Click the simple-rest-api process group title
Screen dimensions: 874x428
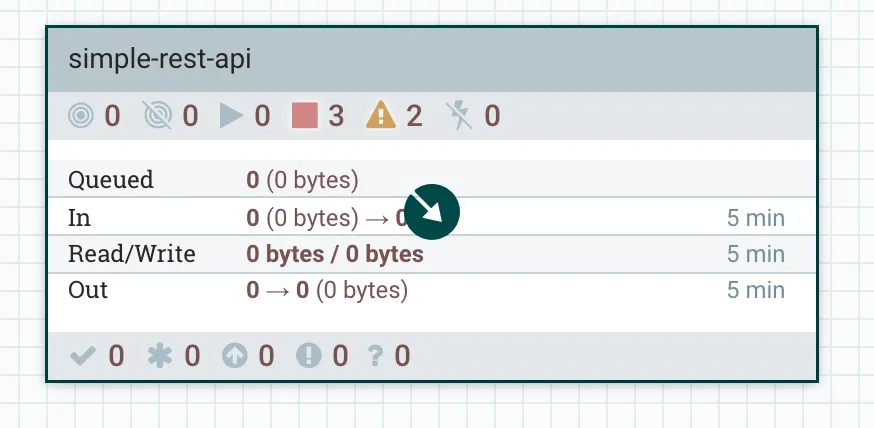pyautogui.click(x=160, y=59)
